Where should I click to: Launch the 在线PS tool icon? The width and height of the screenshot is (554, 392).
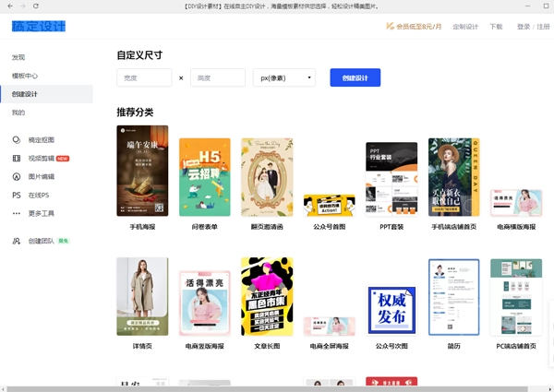coord(17,196)
